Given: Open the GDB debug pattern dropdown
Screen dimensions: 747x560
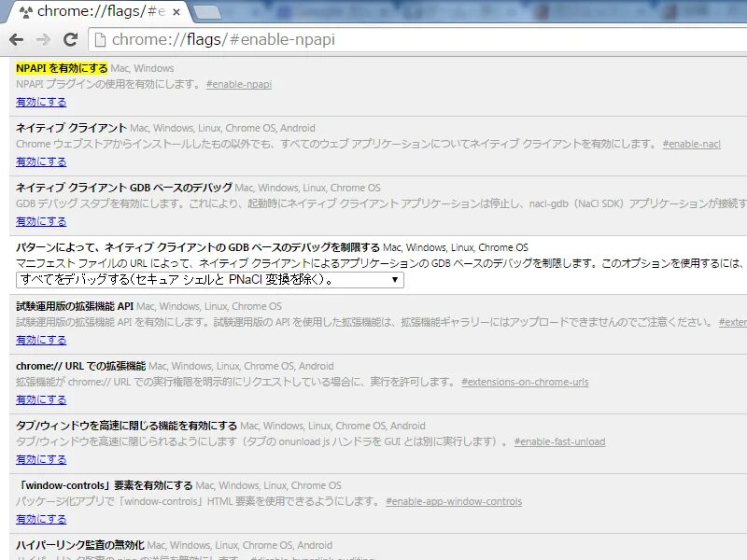Looking at the screenshot, I should coord(210,280).
